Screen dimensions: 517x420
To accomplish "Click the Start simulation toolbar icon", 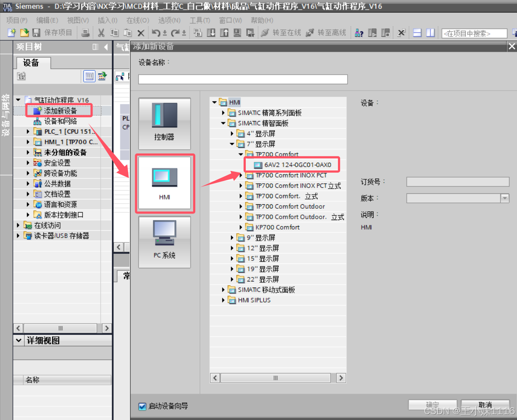I will pos(237,32).
